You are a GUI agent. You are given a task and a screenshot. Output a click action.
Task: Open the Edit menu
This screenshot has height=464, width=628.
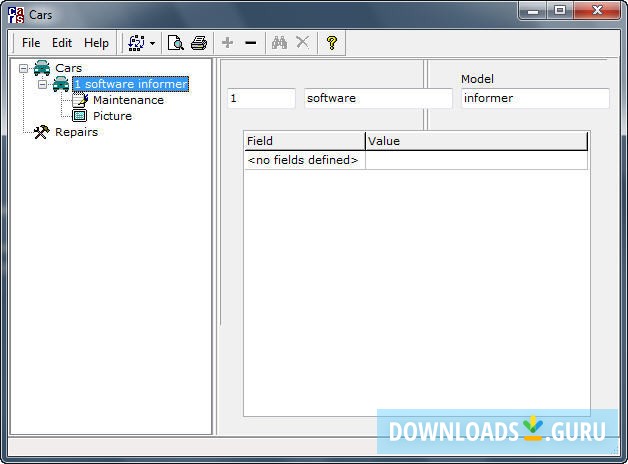click(x=62, y=43)
